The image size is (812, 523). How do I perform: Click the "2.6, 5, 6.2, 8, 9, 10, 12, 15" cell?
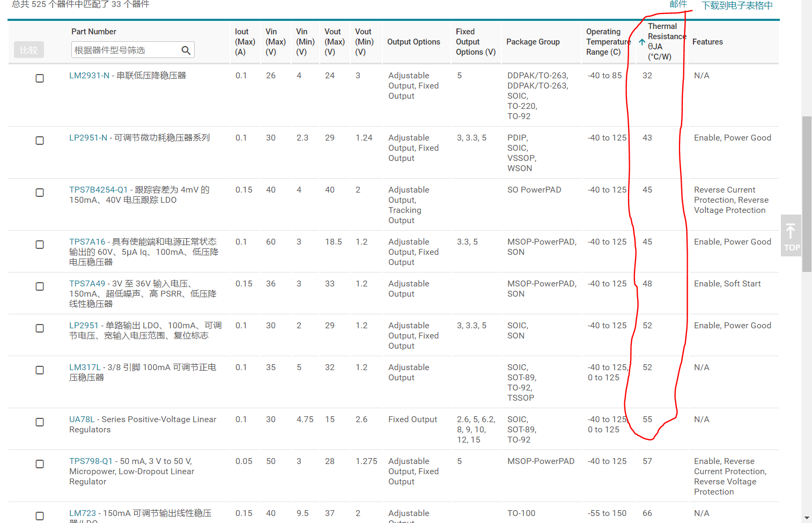476,430
